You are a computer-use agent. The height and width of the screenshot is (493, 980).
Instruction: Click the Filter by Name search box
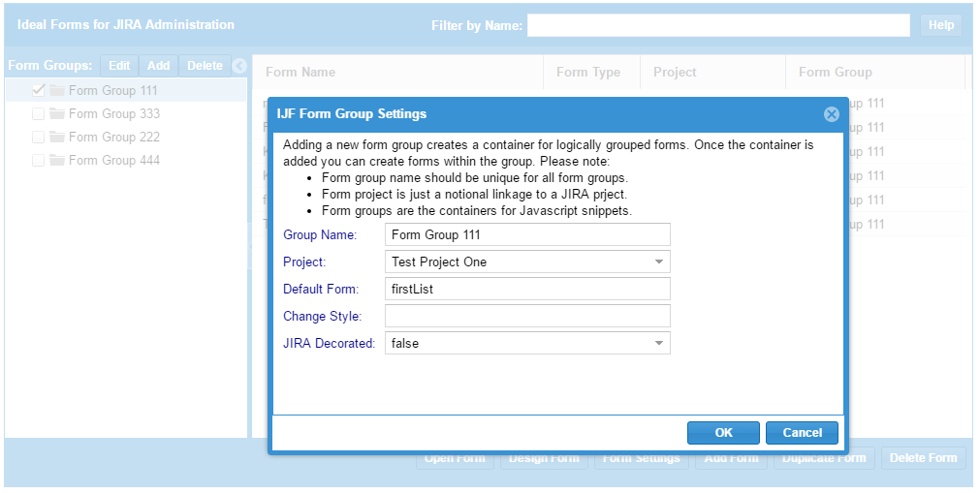tap(718, 25)
